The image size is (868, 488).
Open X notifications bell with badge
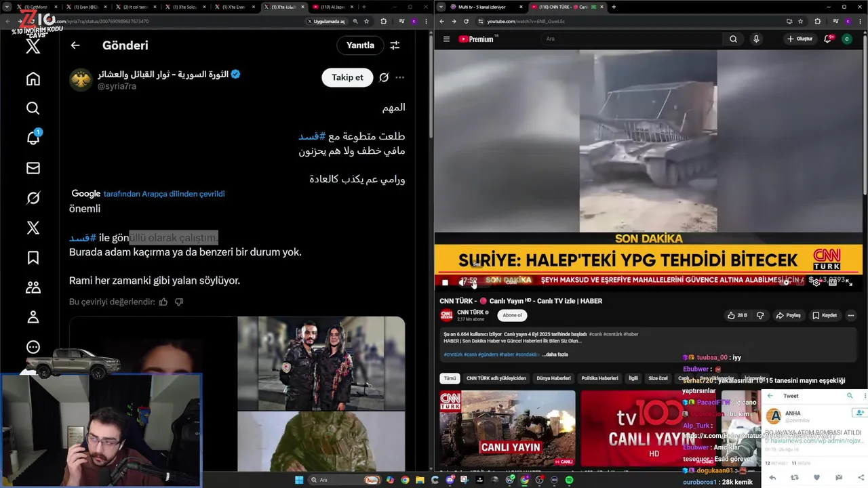coord(33,138)
